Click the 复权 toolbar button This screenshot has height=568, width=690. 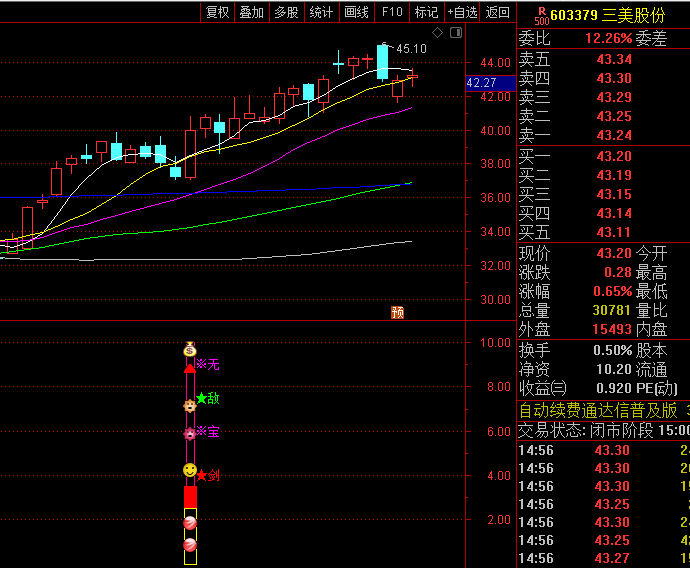pyautogui.click(x=217, y=12)
